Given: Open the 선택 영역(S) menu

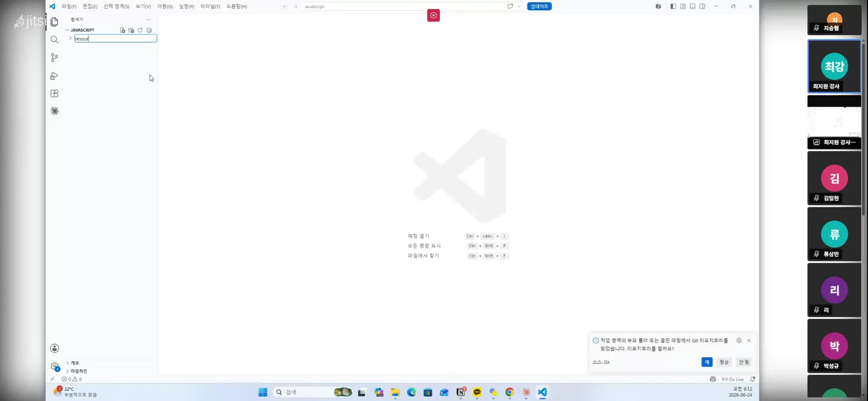Looking at the screenshot, I should point(116,6).
